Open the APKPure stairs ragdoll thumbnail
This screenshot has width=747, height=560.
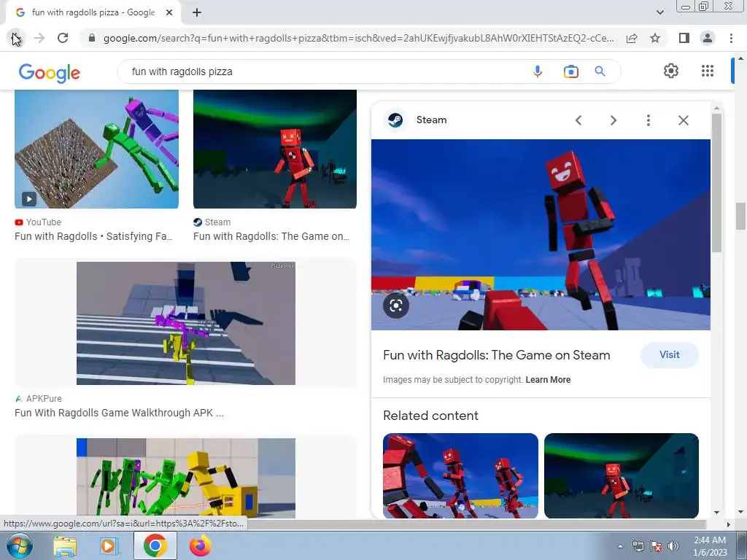coord(186,323)
